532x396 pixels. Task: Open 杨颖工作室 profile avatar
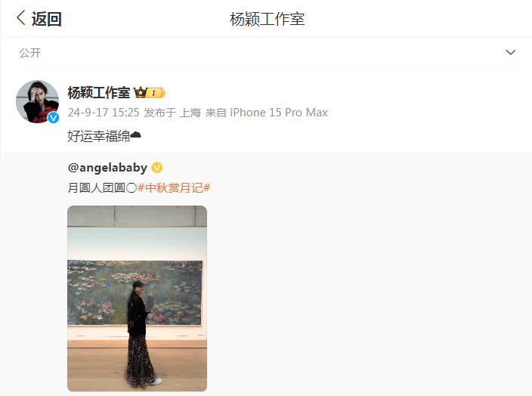click(x=37, y=101)
